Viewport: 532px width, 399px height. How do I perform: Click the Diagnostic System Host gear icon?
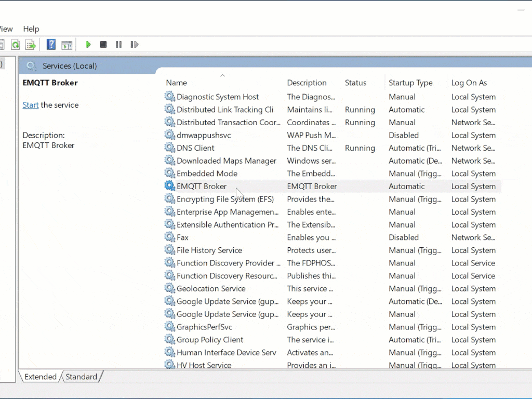click(x=170, y=96)
